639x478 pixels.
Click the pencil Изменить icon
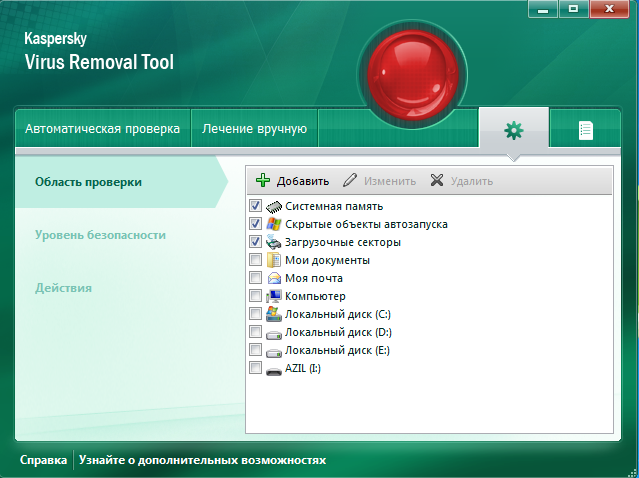(350, 180)
